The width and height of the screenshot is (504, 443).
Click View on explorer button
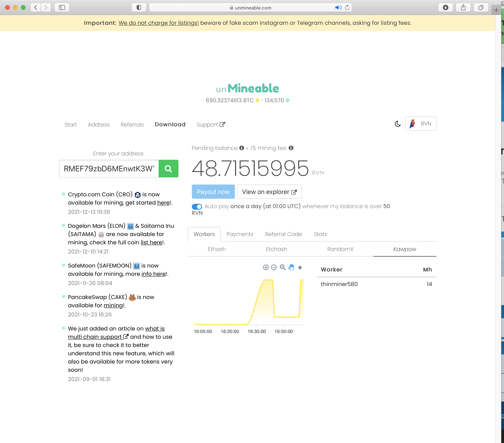point(269,192)
